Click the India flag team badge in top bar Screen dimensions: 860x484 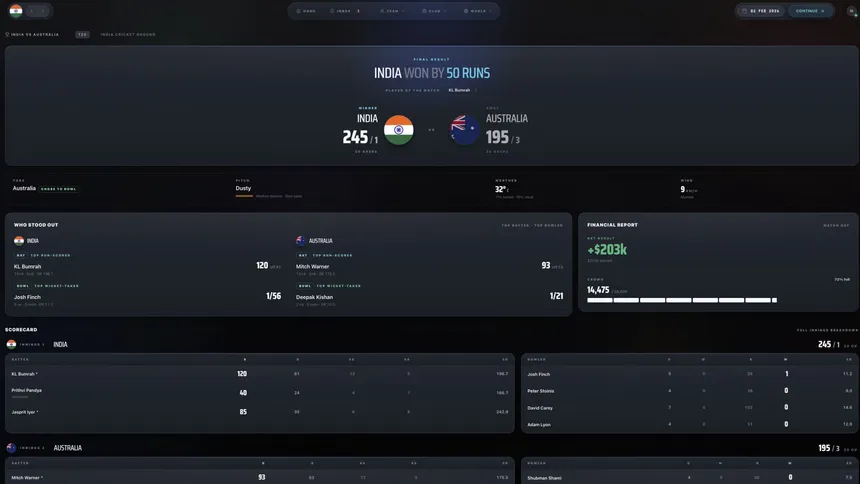pos(16,10)
